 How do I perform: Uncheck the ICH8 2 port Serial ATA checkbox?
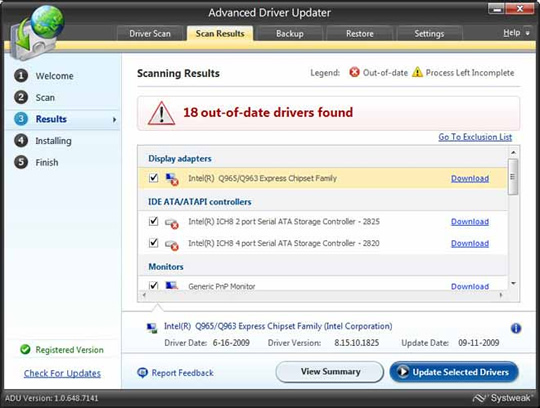coord(154,221)
